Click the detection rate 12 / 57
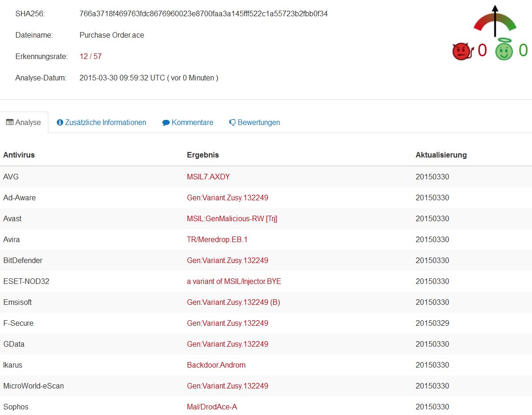The image size is (532, 415). point(91,56)
